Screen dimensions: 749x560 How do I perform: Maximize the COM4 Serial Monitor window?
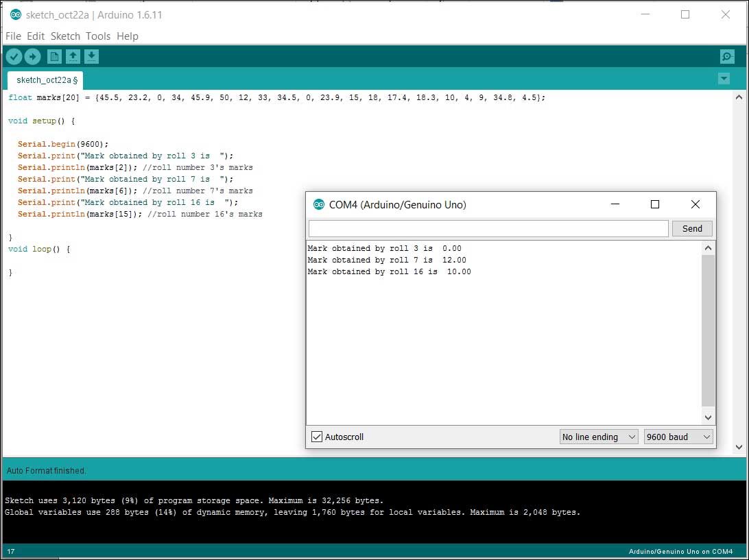pos(654,204)
